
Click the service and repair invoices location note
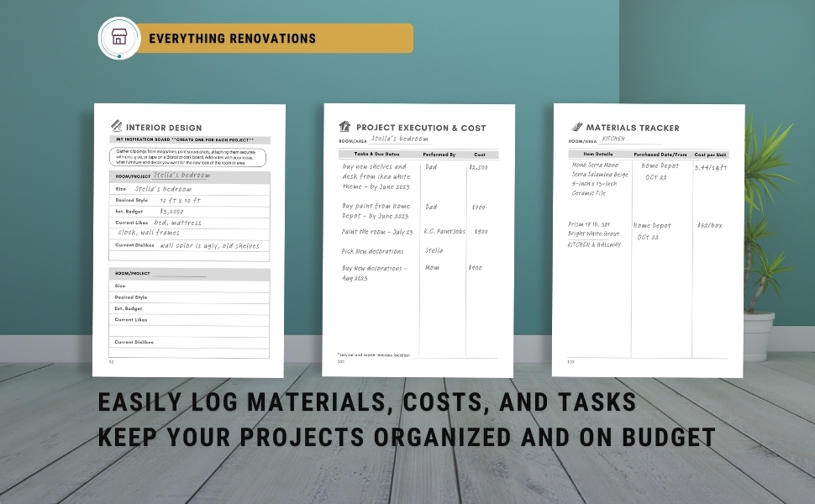374,355
